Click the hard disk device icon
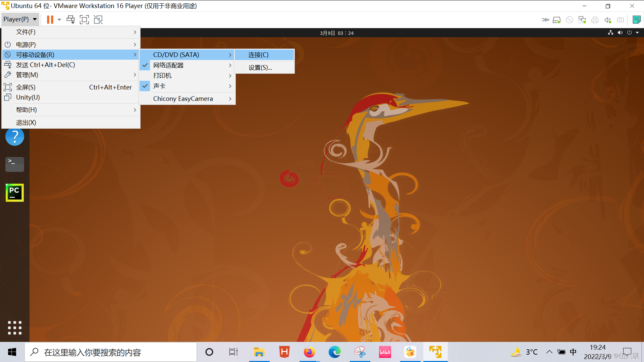The width and height of the screenshot is (644, 362). (x=557, y=20)
